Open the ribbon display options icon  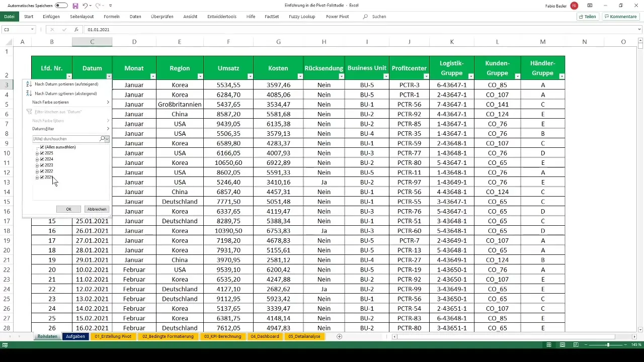[590, 6]
